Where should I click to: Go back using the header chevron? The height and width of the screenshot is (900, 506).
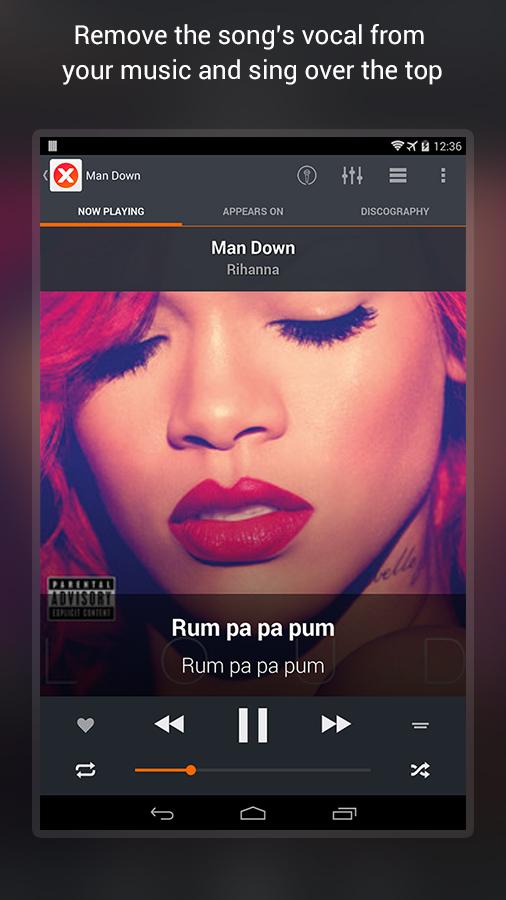45,175
